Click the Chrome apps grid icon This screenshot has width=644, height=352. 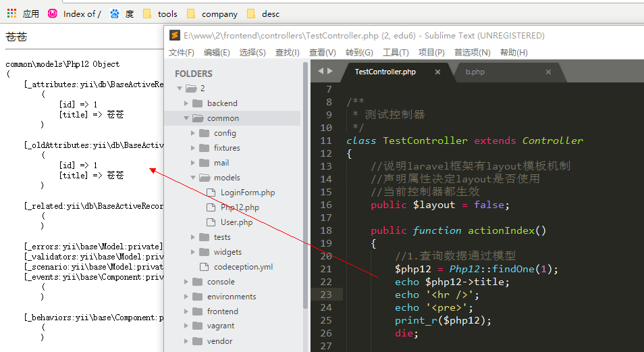click(x=11, y=14)
